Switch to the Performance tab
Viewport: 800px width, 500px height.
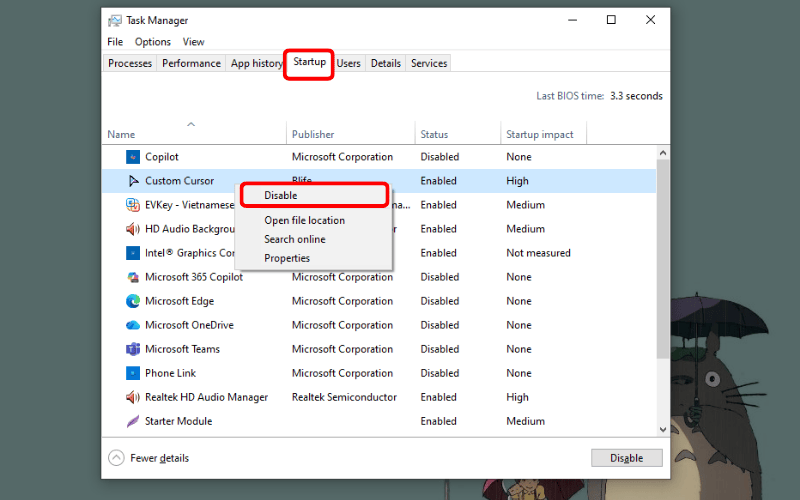click(x=191, y=63)
